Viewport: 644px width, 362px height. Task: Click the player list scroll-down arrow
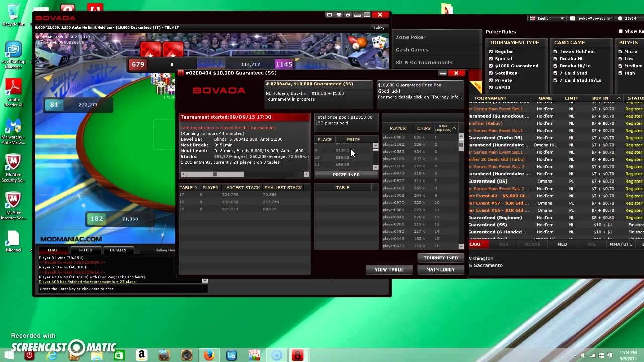pyautogui.click(x=461, y=246)
